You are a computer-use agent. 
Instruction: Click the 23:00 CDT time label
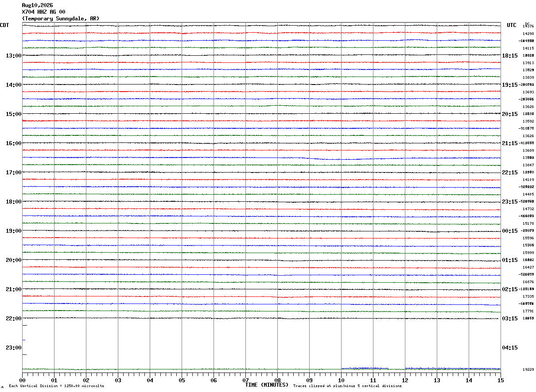coord(13,348)
